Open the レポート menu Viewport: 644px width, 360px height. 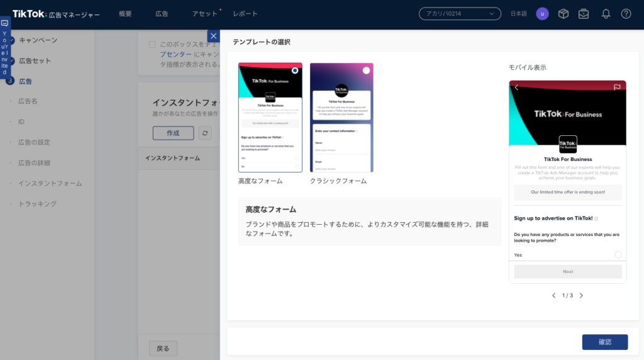click(x=245, y=14)
